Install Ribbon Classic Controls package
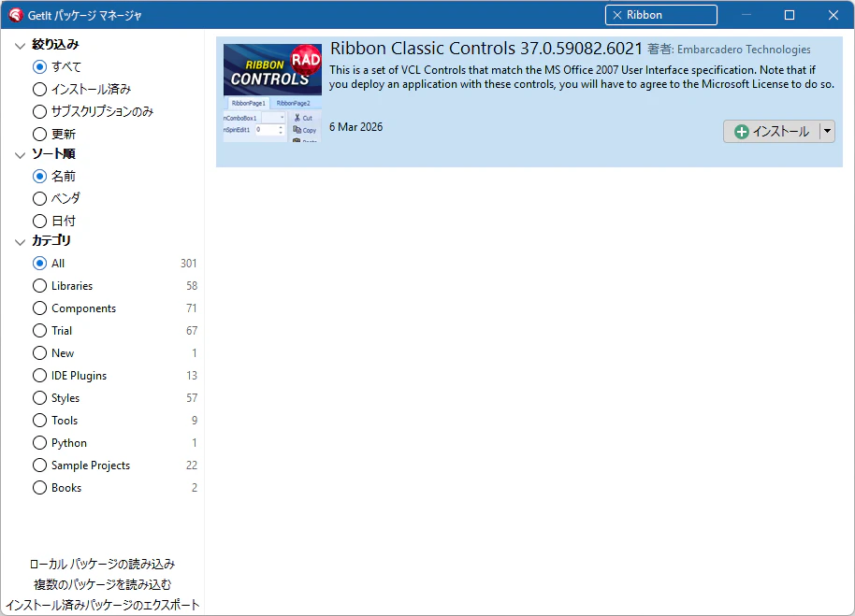The width and height of the screenshot is (855, 616). (772, 131)
